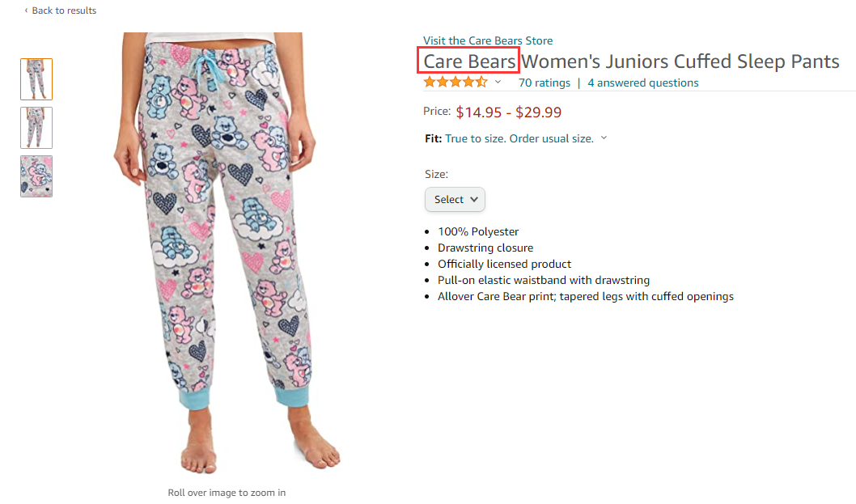Open the Visit the Care Bears Store link
856x504 pixels.
[x=488, y=40]
